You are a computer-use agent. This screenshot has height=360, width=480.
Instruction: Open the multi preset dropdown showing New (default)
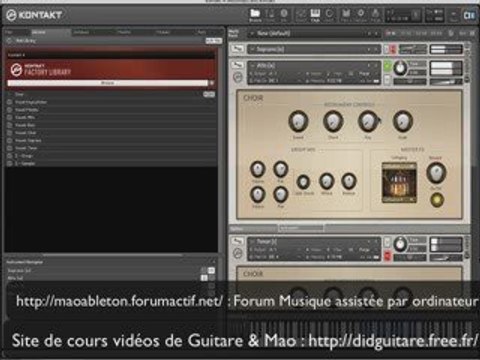pyautogui.click(x=313, y=33)
